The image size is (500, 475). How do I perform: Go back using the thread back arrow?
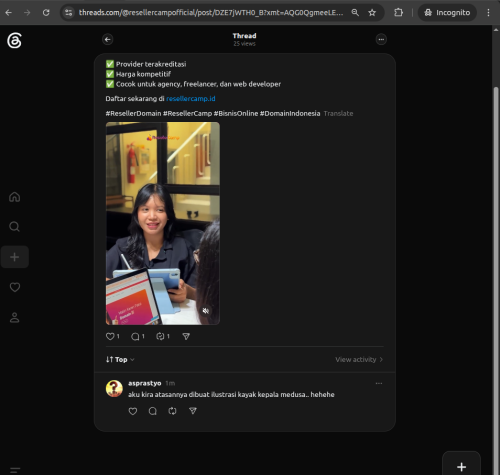click(107, 40)
